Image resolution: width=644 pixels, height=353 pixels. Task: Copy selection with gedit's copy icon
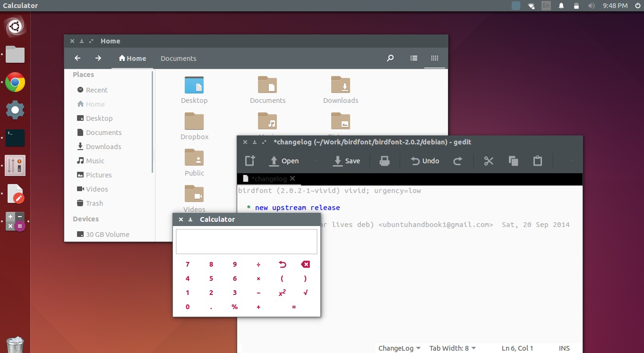click(x=513, y=161)
